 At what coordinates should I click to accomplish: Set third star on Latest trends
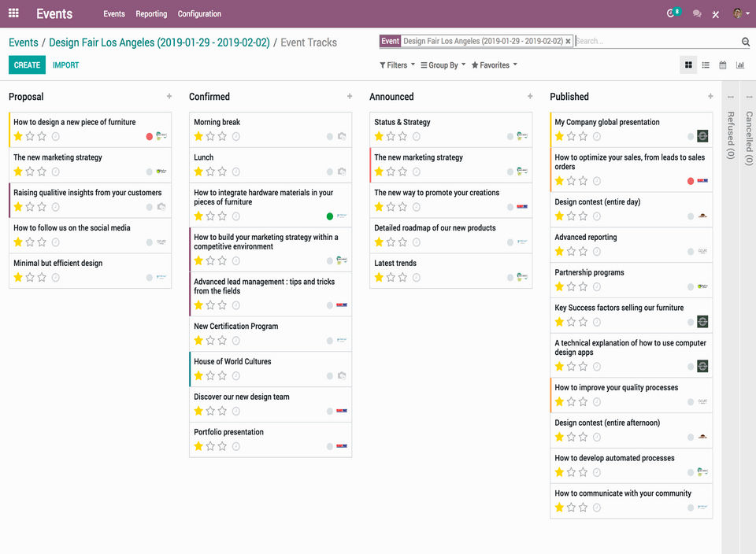click(402, 278)
